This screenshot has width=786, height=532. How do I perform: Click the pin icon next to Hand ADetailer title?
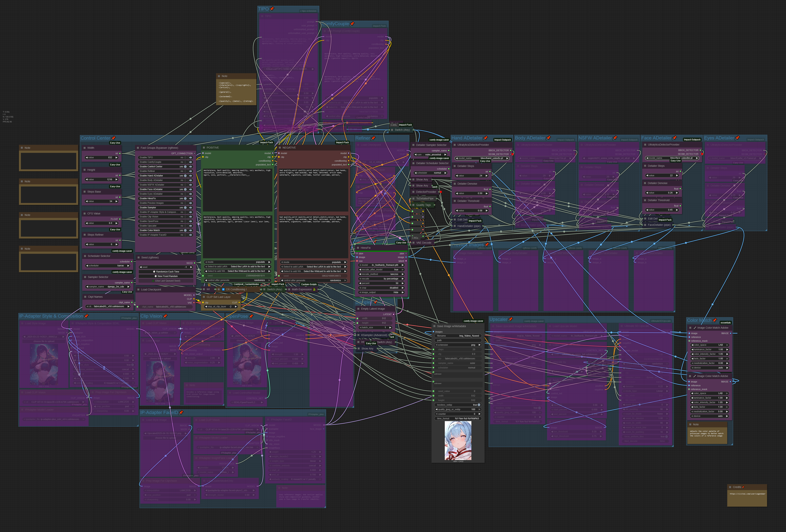point(486,138)
